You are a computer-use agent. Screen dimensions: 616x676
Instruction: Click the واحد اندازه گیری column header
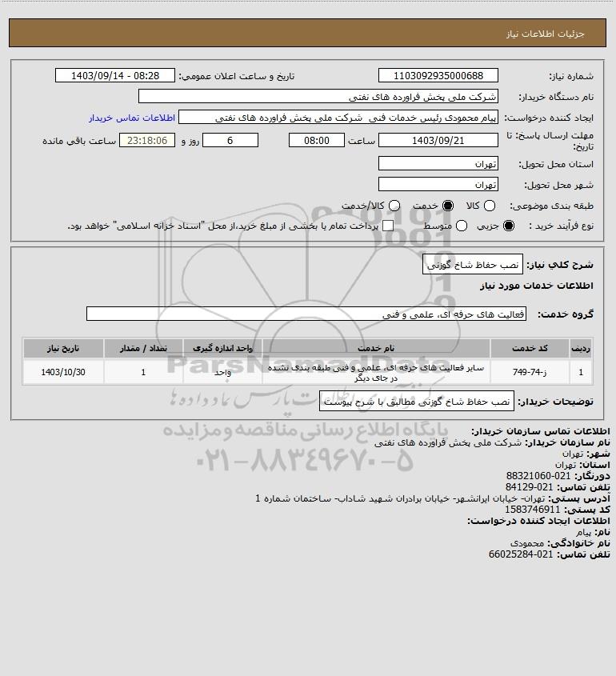tap(222, 348)
